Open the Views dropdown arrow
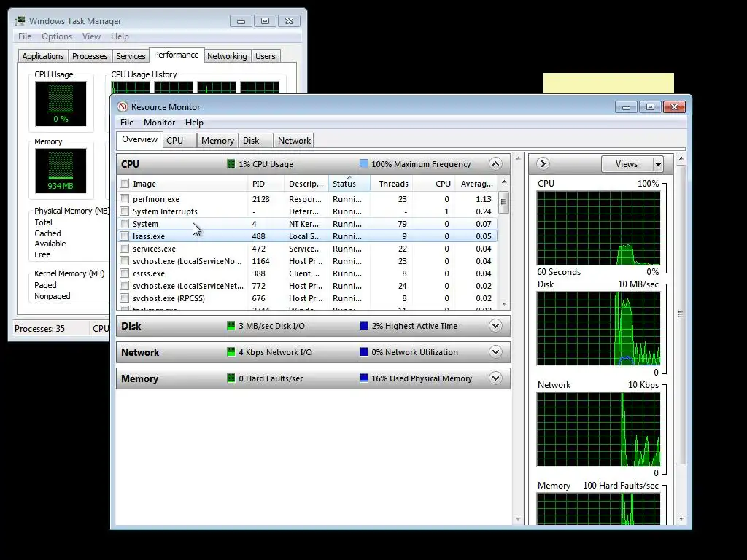This screenshot has height=560, width=747. [658, 164]
